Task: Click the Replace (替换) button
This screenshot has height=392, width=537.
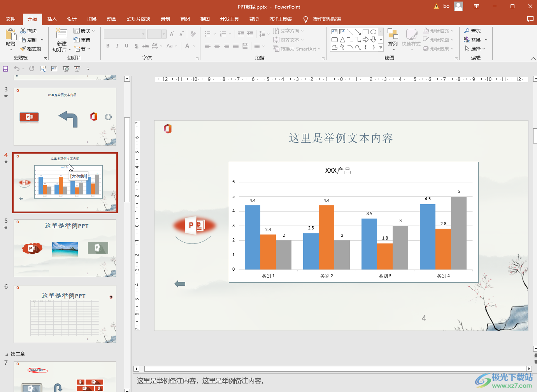Action: click(x=476, y=40)
